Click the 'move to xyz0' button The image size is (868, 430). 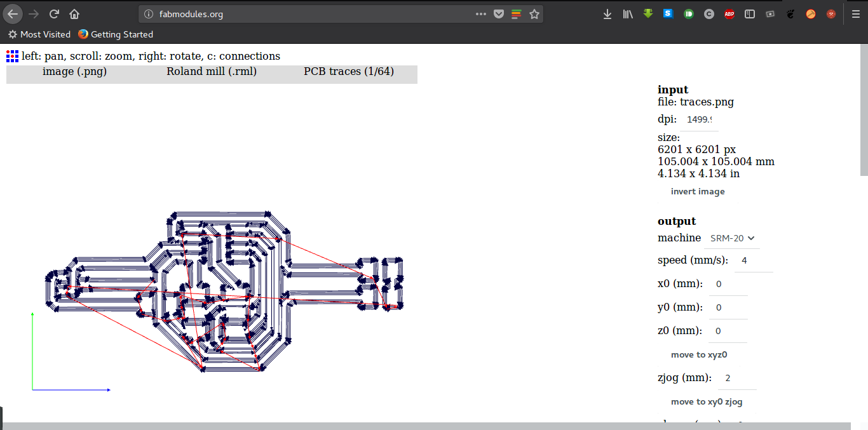(699, 354)
